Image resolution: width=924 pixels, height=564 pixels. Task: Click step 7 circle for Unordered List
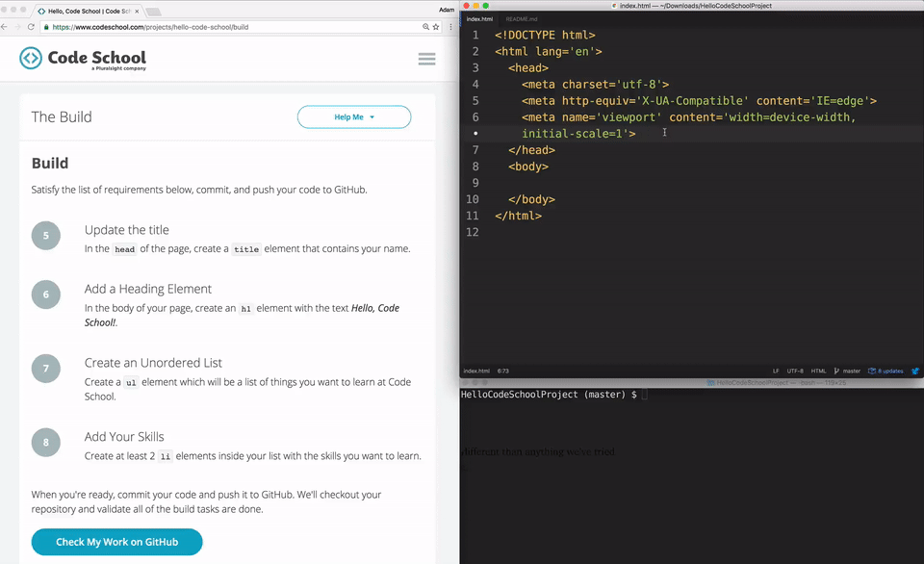coord(46,369)
